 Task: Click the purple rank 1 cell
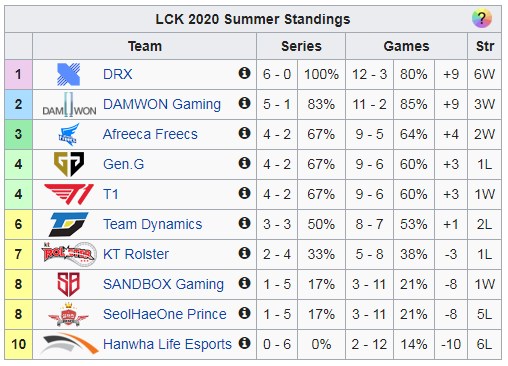19,74
